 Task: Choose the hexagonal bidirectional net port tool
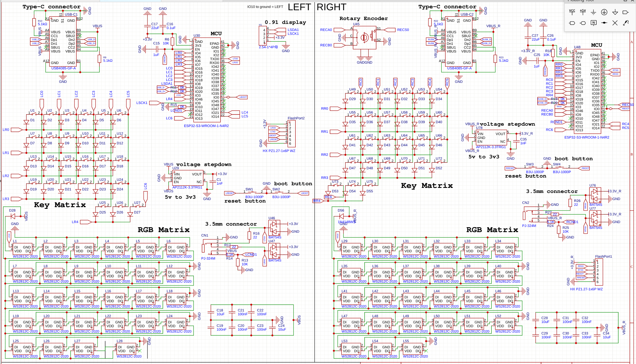tap(583, 23)
